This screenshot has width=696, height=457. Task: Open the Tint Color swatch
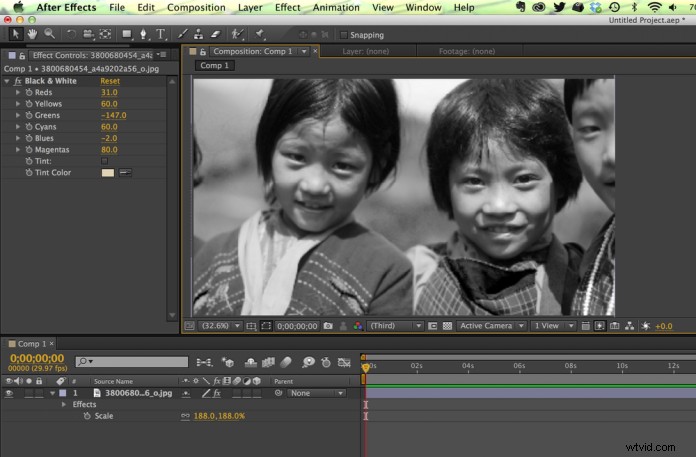[108, 173]
